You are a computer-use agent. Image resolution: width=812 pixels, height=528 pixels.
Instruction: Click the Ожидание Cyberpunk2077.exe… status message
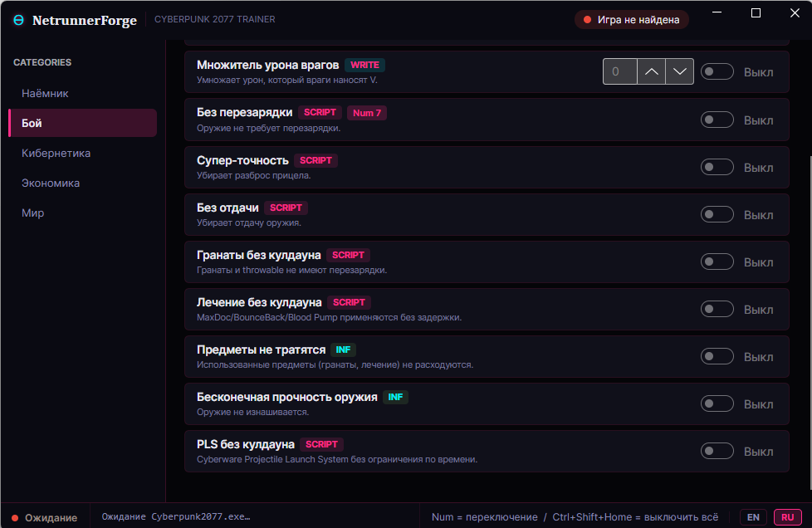click(176, 516)
